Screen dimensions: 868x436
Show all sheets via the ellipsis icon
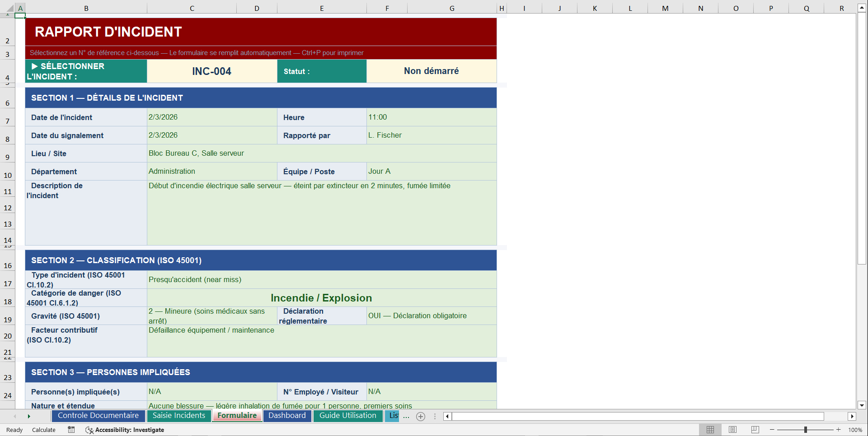(x=406, y=416)
